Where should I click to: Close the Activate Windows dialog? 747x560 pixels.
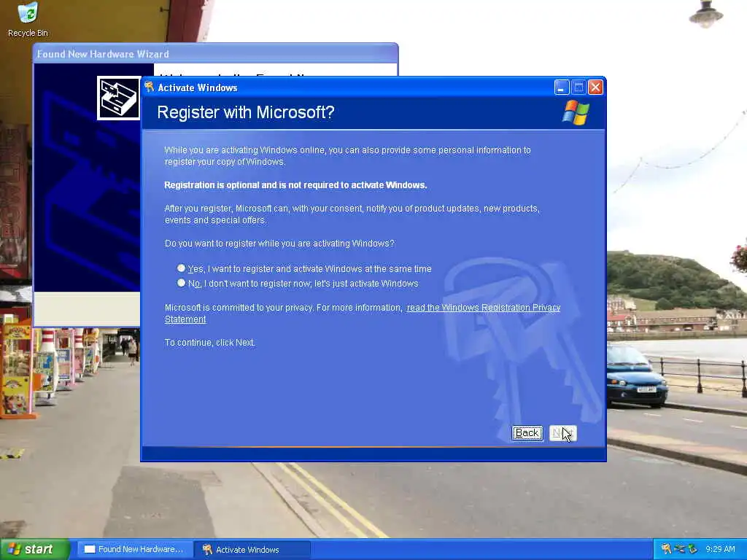point(595,87)
